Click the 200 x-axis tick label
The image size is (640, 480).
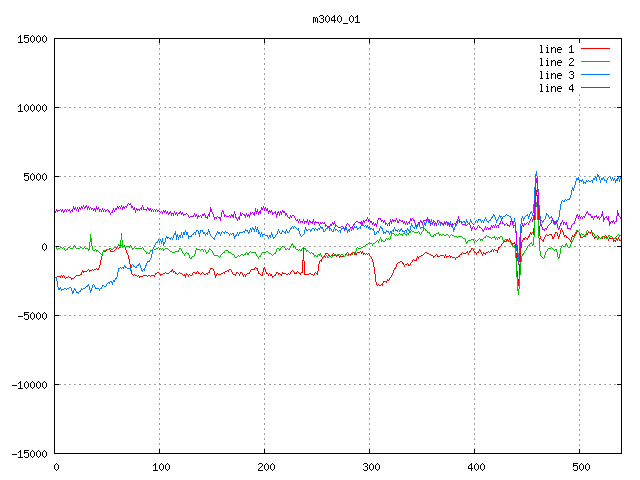pyautogui.click(x=264, y=466)
